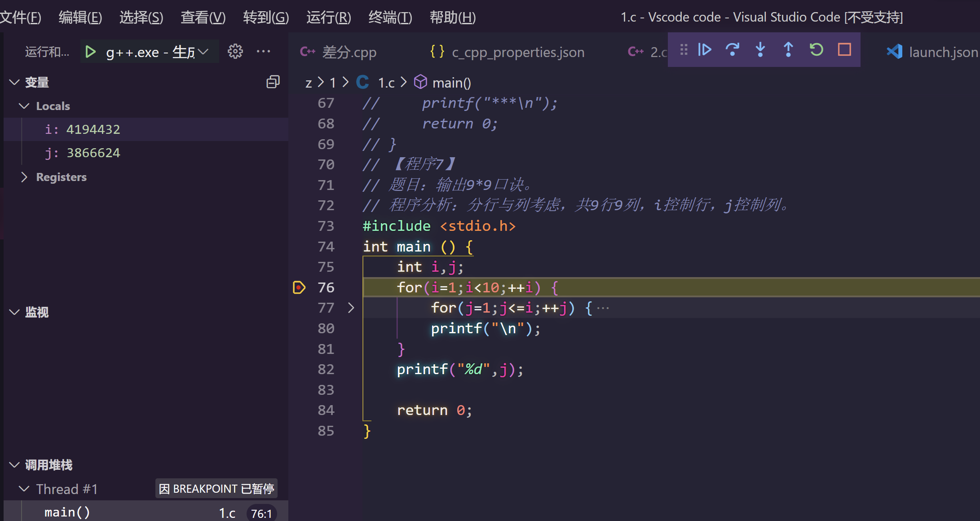
Task: Expand the folded code on line 77
Action: tap(351, 308)
